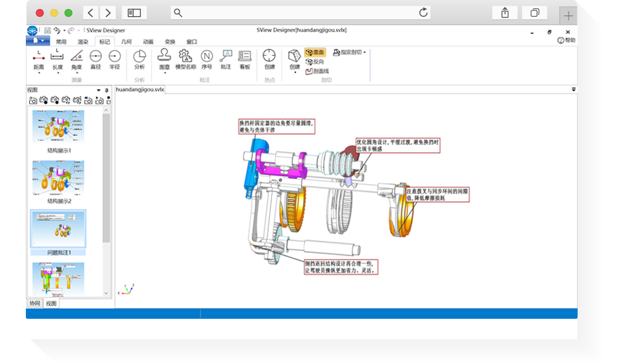The image size is (630, 364).
Task: Open the 分析 analysis pie-chart tool
Action: 140,59
